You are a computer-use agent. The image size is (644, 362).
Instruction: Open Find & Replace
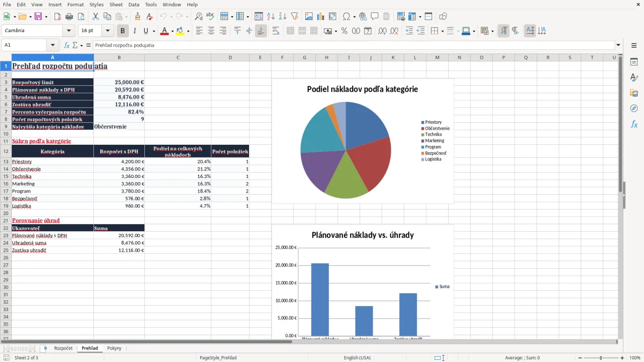(x=199, y=17)
